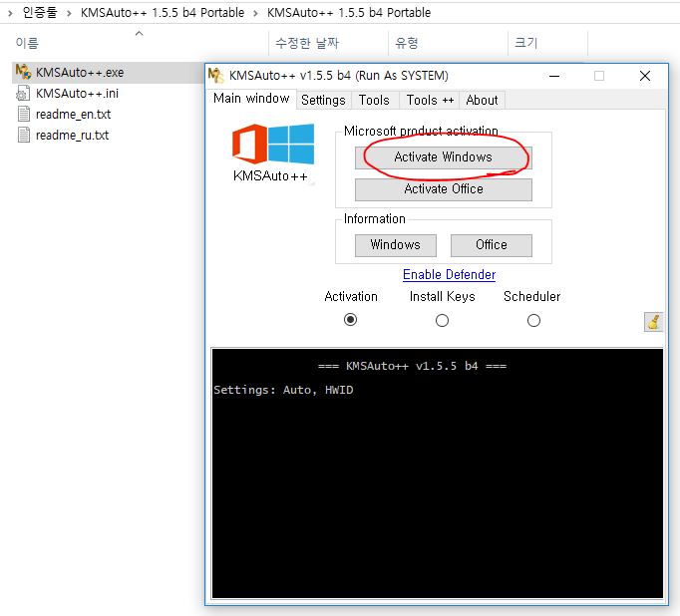Select the readme_en.txt file name
680x616 pixels.
pyautogui.click(x=74, y=114)
